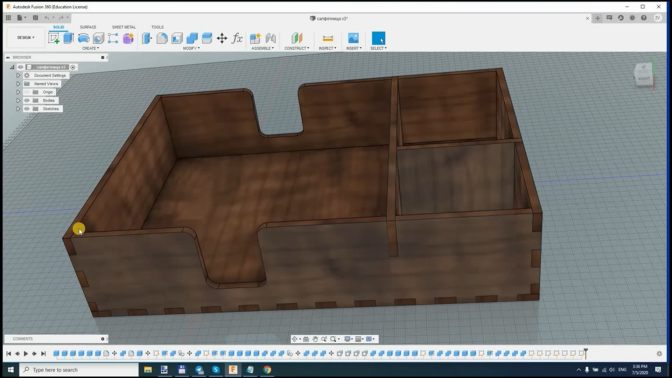This screenshot has height=378, width=672.
Task: Select the New Component tool
Action: (255, 38)
